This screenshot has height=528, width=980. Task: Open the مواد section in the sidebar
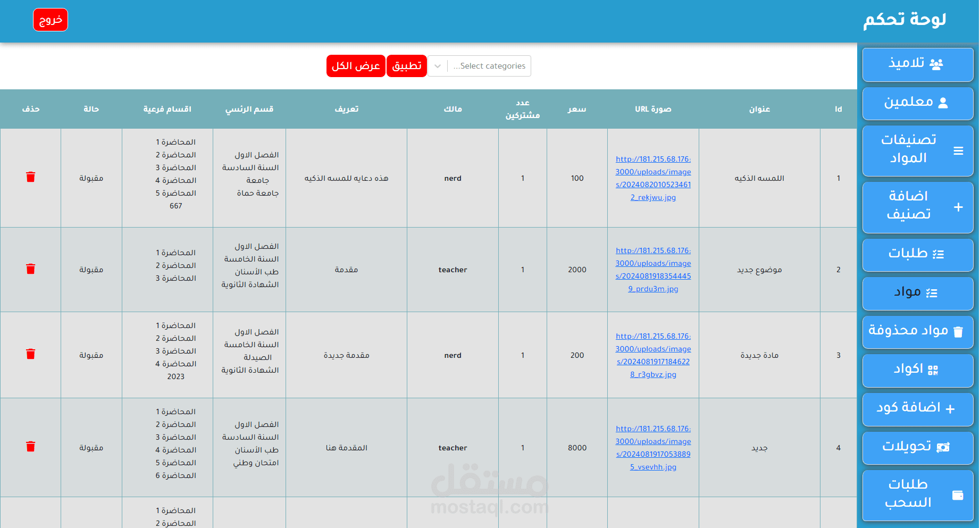(x=918, y=293)
